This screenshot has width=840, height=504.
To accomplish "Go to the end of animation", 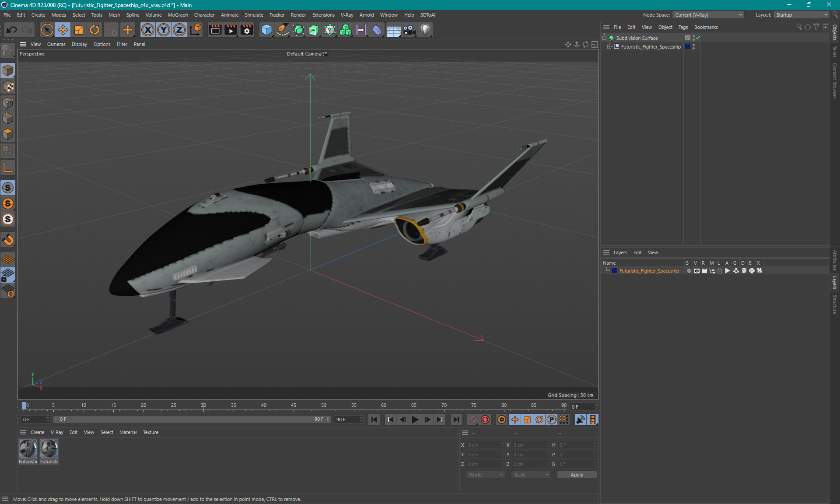I will [x=456, y=420].
